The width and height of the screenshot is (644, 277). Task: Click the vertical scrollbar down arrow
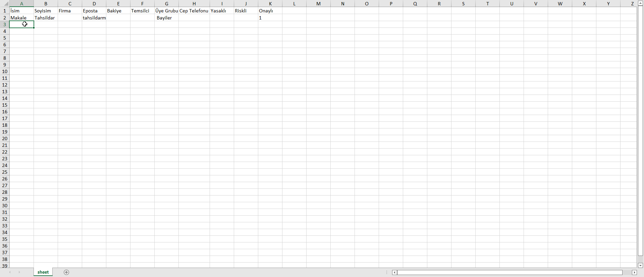pos(640,265)
